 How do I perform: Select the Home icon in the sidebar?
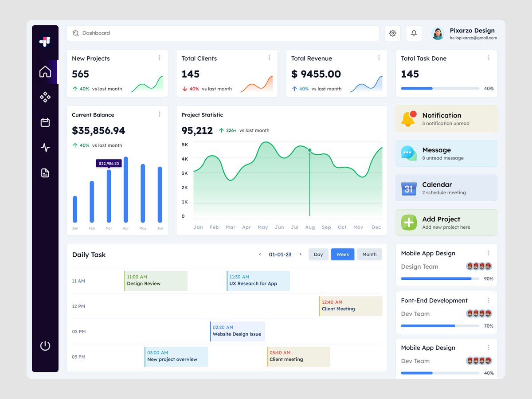click(45, 71)
